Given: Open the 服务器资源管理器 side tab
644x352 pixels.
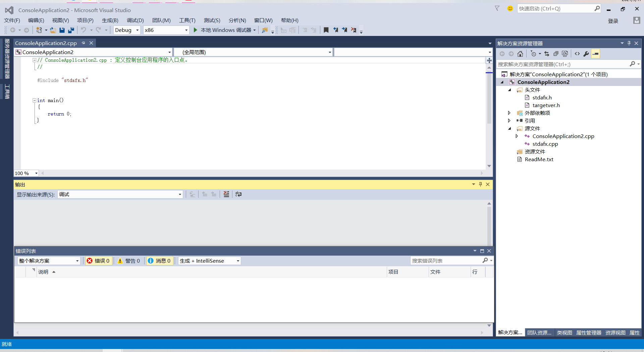Looking at the screenshot, I should coord(7,59).
